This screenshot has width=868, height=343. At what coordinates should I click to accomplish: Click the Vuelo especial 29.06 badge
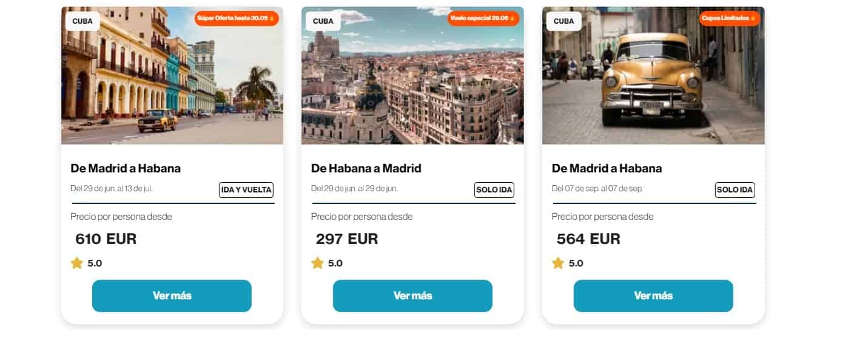[x=483, y=18]
